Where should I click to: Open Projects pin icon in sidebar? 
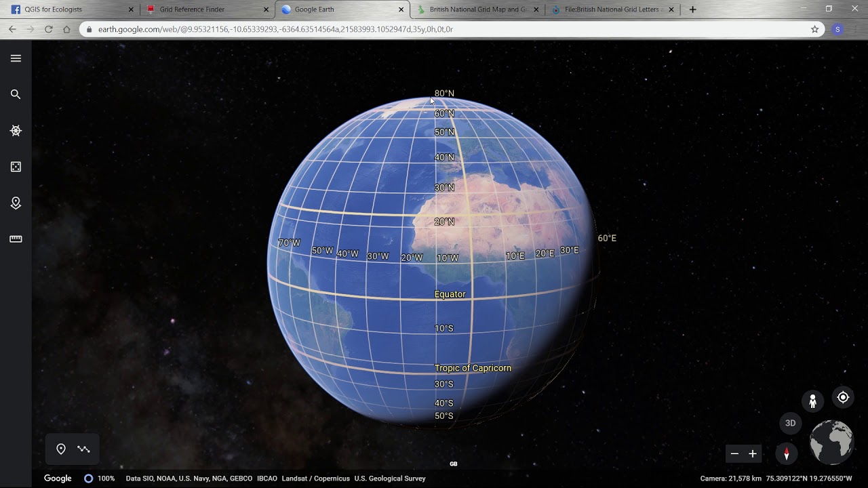point(16,203)
